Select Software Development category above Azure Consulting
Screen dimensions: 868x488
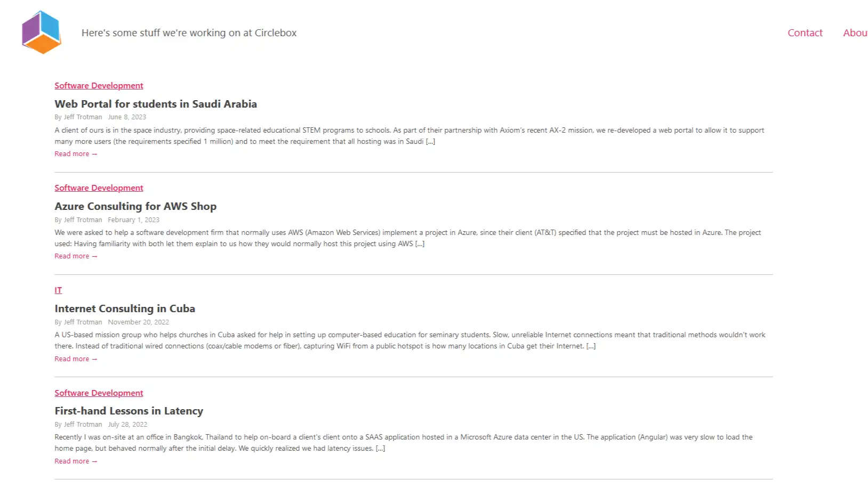(x=99, y=188)
